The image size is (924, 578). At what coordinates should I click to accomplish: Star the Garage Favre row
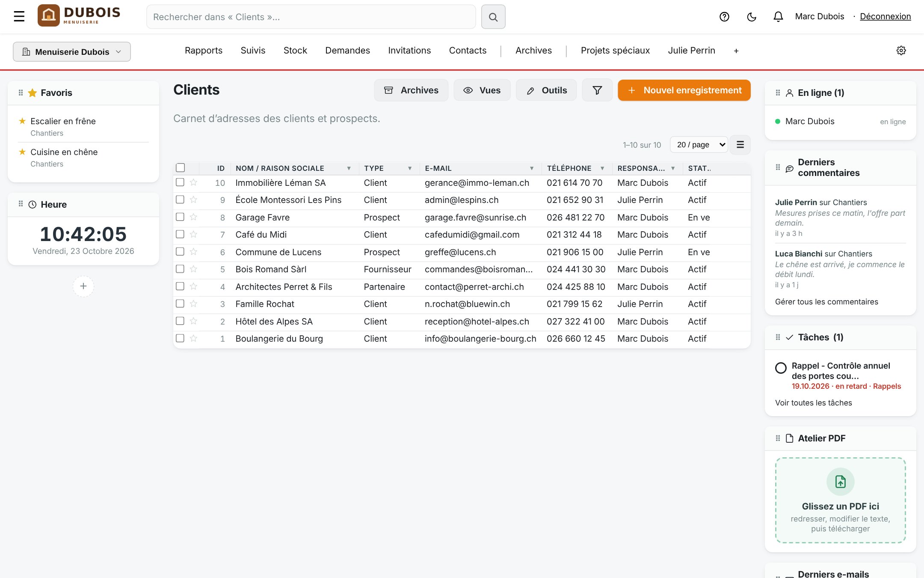tap(193, 217)
